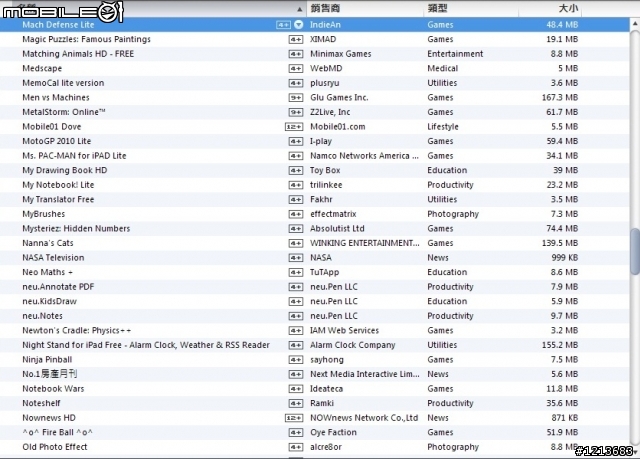The width and height of the screenshot is (640, 459).
Task: Select Old Photo Effect app
Action: (x=55, y=447)
